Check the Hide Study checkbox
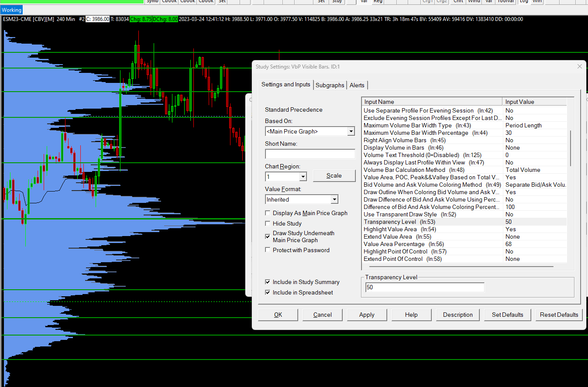 [268, 223]
